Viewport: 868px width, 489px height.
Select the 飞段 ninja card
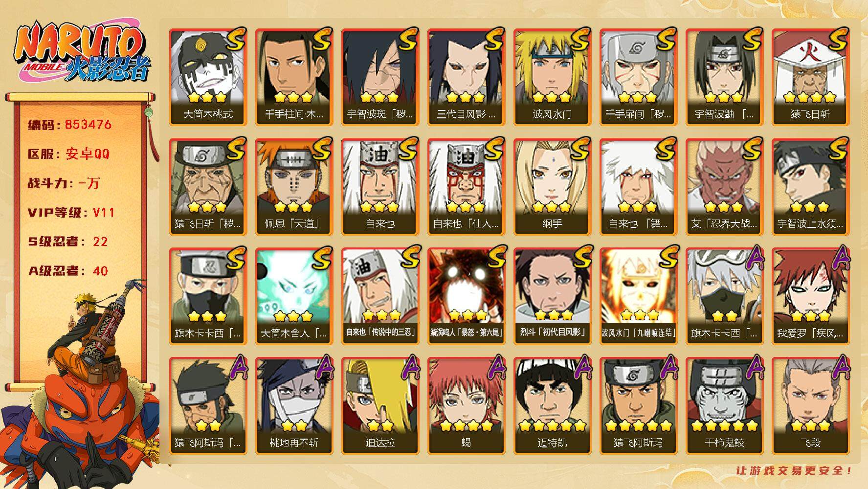[810, 406]
